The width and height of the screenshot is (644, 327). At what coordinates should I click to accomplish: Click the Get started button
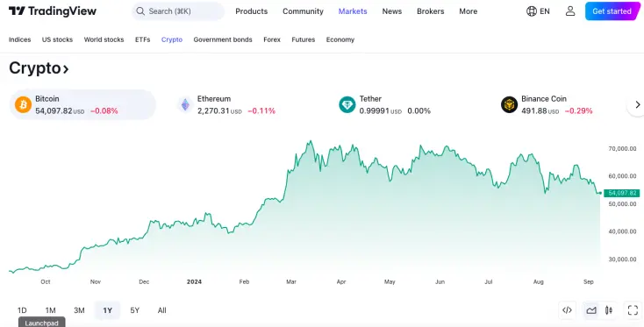(612, 11)
